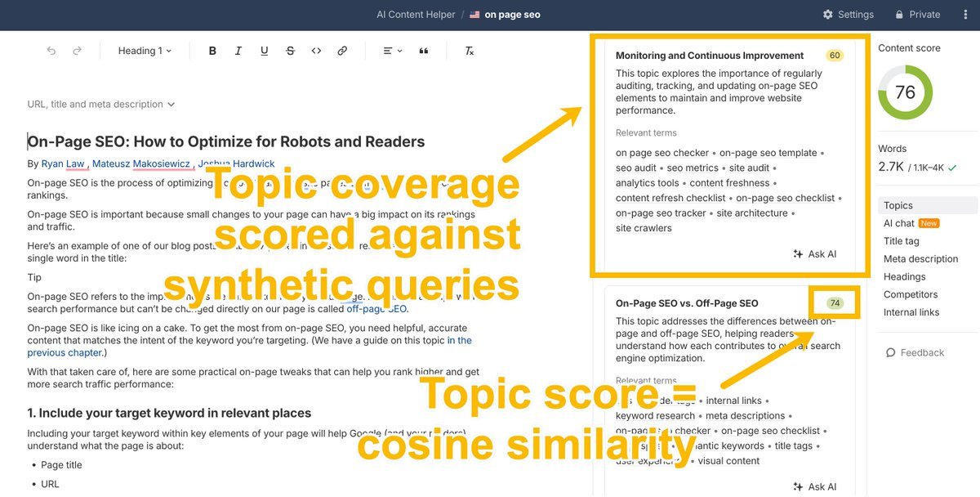Viewport: 980px width, 497px height.
Task: Toggle bold formatting
Action: (212, 51)
